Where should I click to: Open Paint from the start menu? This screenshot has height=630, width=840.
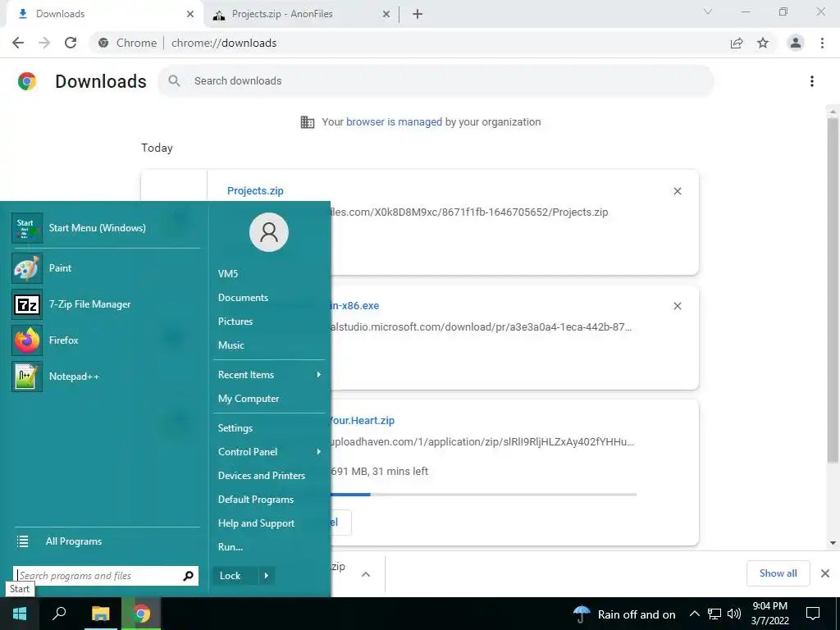point(106,268)
